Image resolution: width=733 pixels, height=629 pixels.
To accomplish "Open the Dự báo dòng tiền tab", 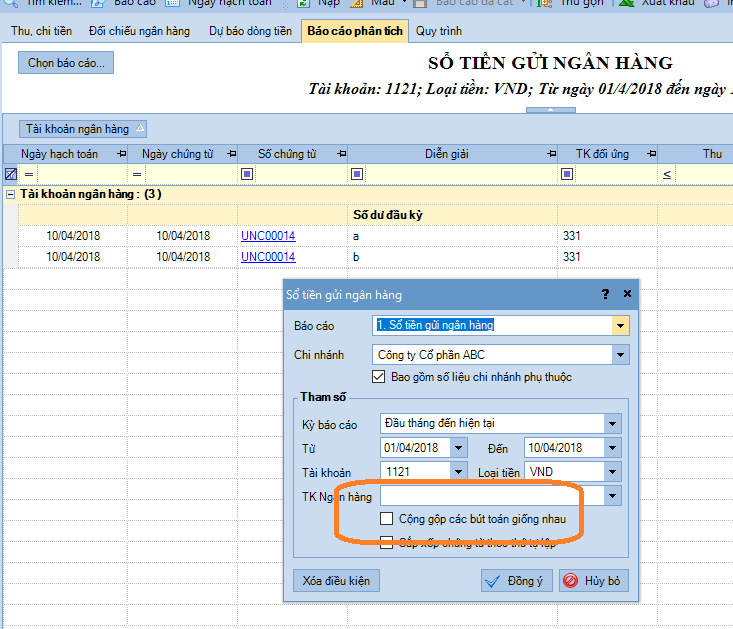I will click(x=250, y=31).
